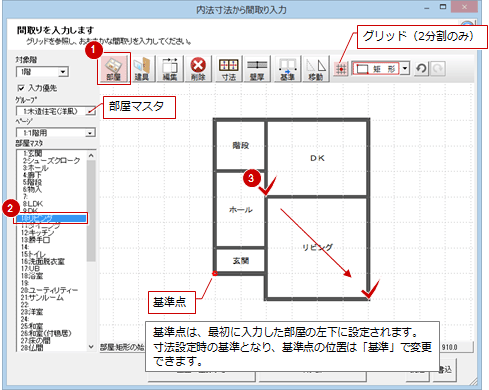This screenshot has width=489, height=390.
Task: Activate the 編集 edit tool
Action: click(170, 69)
